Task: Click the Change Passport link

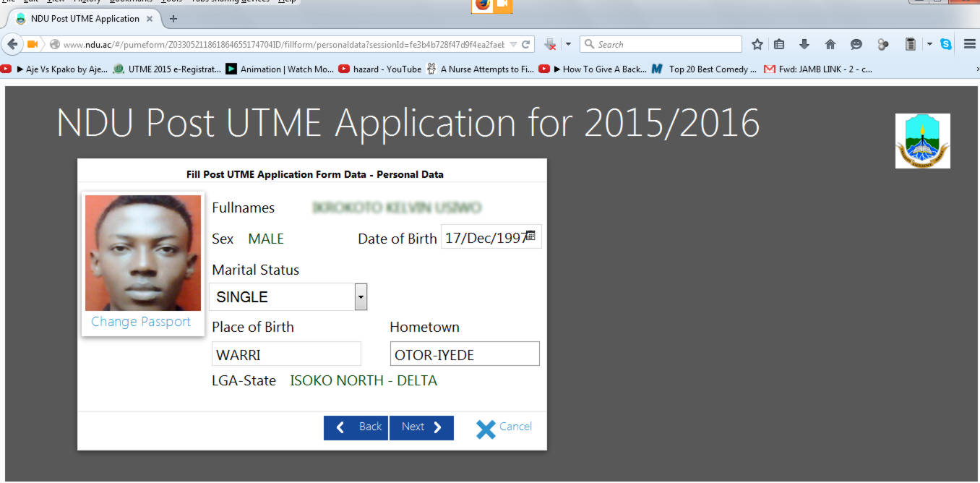Action: (141, 322)
